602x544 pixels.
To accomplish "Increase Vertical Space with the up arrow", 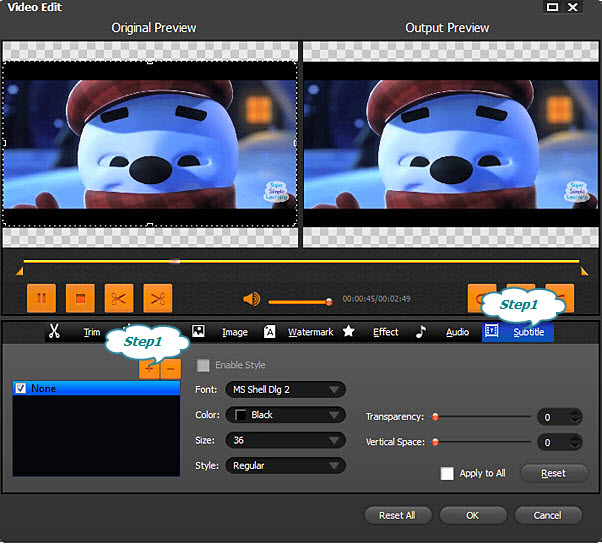I will [x=575, y=438].
